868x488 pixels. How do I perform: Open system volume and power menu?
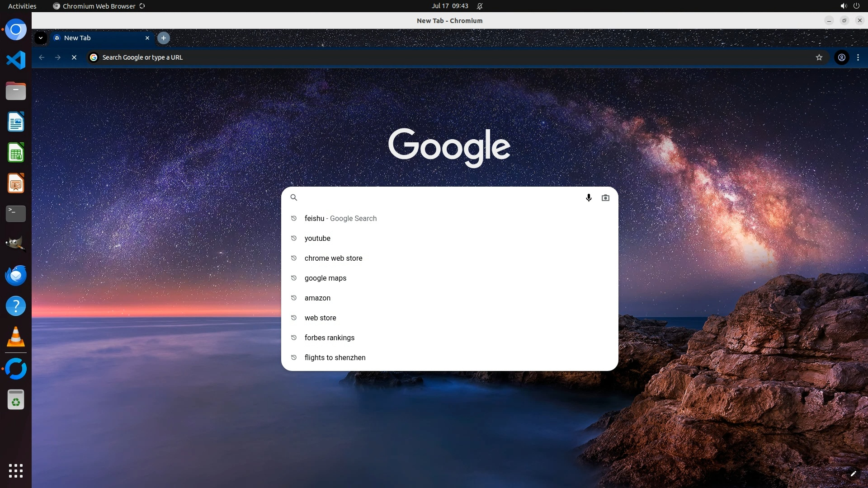coord(849,6)
